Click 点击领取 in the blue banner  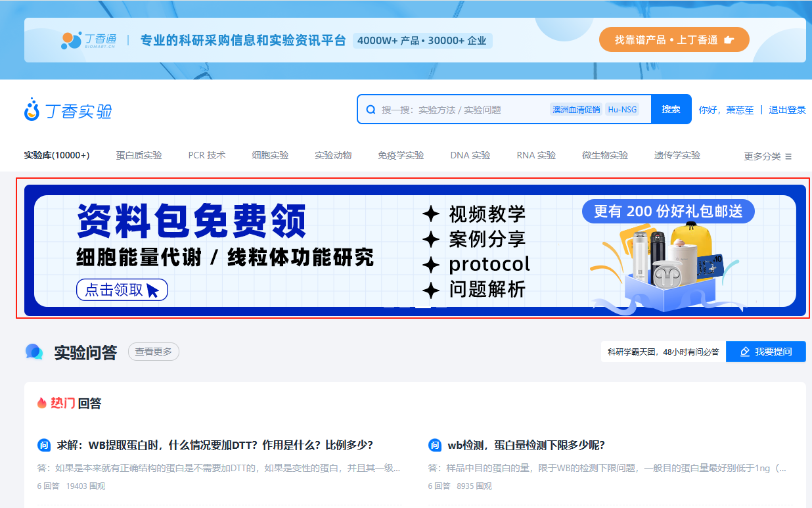[122, 289]
